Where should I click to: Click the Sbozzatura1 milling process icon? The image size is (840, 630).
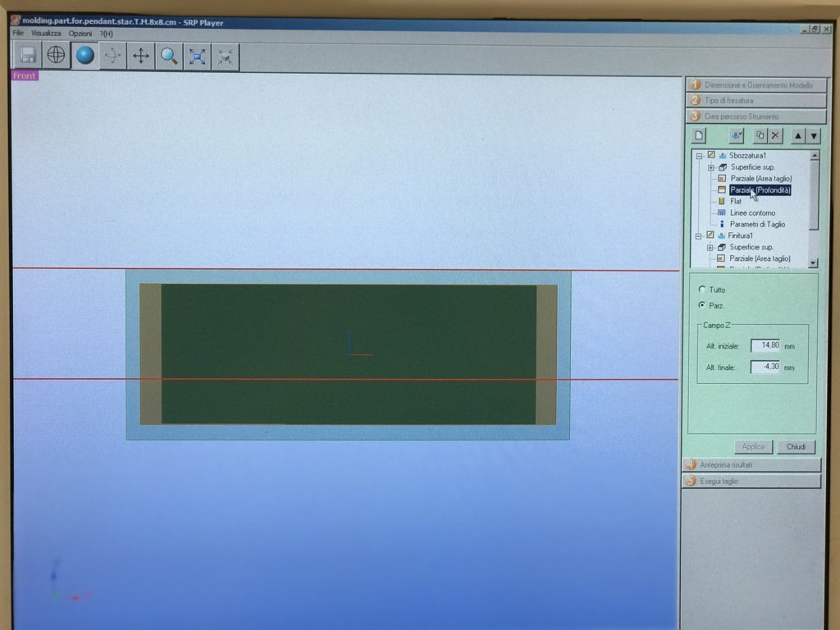click(x=722, y=155)
